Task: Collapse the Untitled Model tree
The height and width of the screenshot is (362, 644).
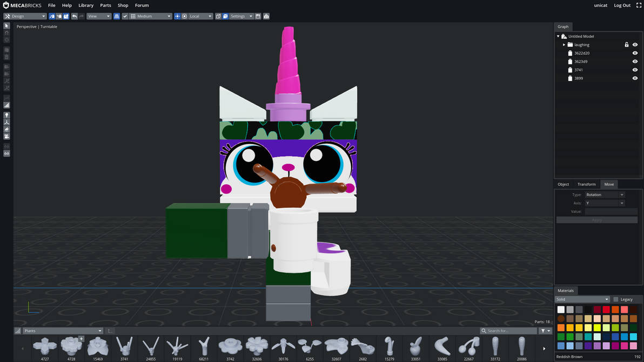Action: (558, 36)
